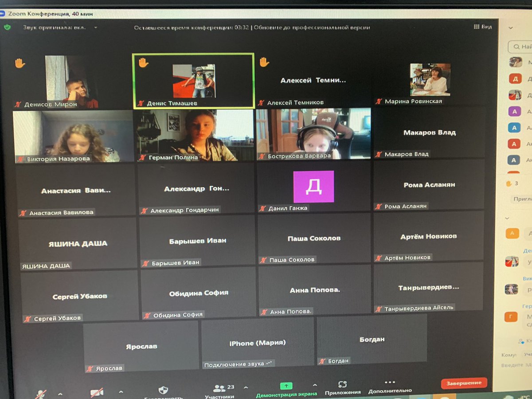Click muted mic icon beside Артём Новиков label

click(379, 258)
